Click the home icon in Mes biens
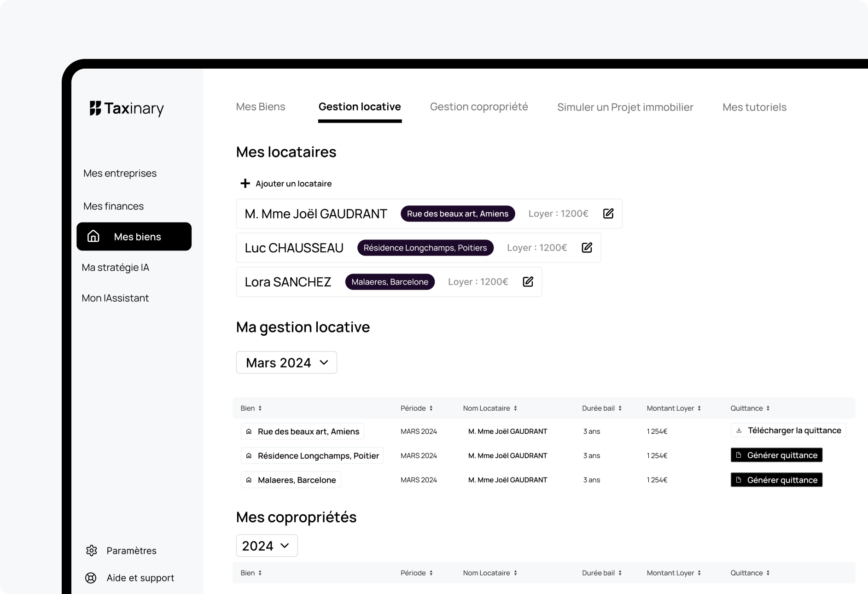The image size is (868, 594). click(93, 237)
